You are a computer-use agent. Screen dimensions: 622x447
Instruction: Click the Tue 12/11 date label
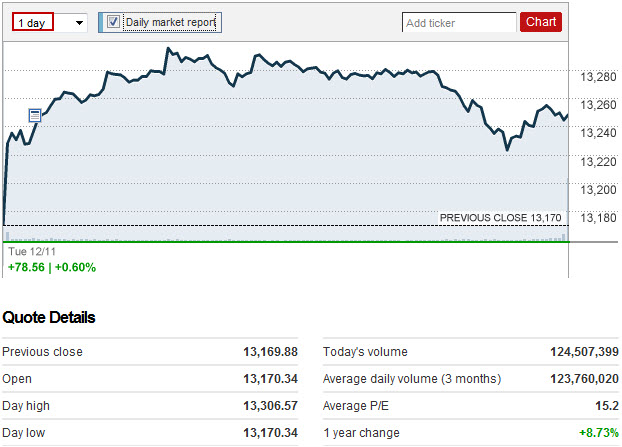click(32, 251)
